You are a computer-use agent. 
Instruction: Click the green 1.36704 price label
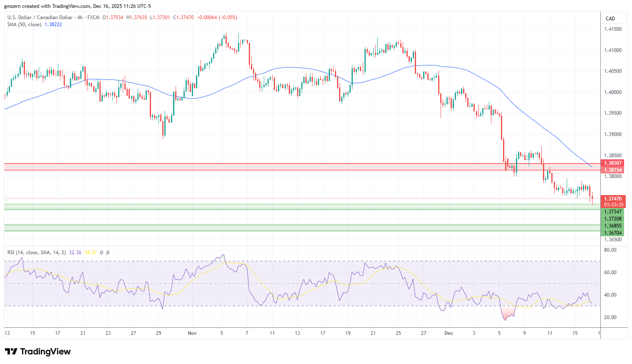click(x=613, y=233)
